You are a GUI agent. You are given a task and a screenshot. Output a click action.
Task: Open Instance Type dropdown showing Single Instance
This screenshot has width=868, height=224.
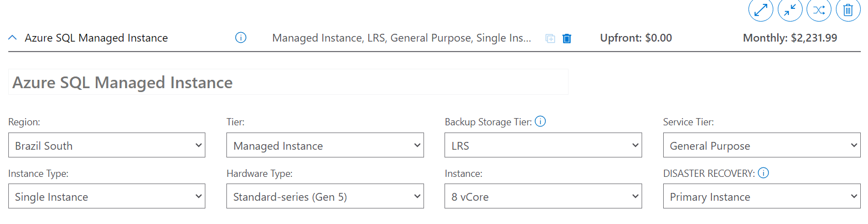pyautogui.click(x=107, y=197)
